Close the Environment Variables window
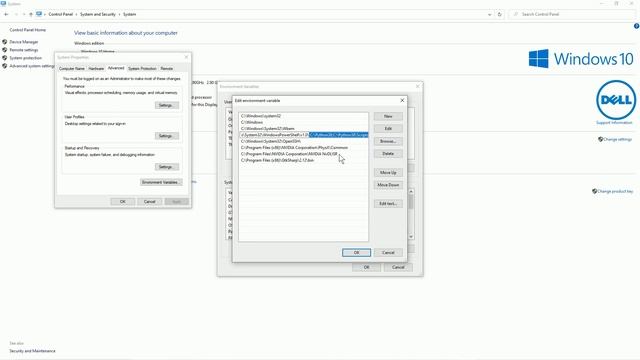This screenshot has height=360, width=640. [x=417, y=87]
